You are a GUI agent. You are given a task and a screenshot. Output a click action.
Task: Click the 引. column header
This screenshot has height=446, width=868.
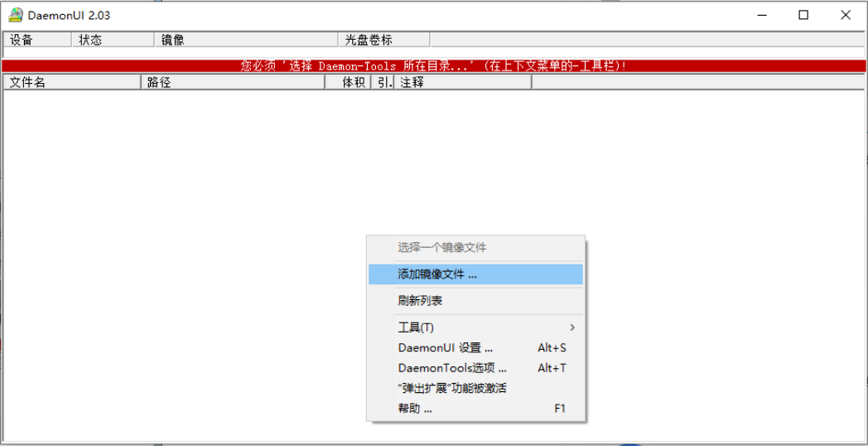(383, 82)
